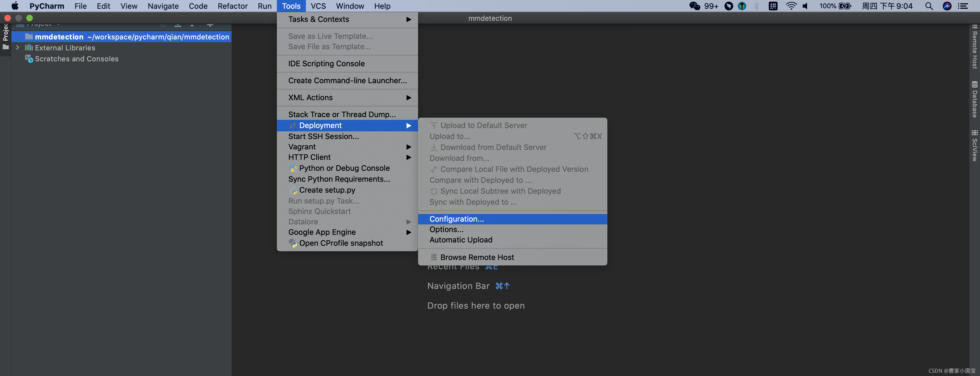The height and width of the screenshot is (376, 980).
Task: Open the Database tool window
Action: (x=974, y=100)
